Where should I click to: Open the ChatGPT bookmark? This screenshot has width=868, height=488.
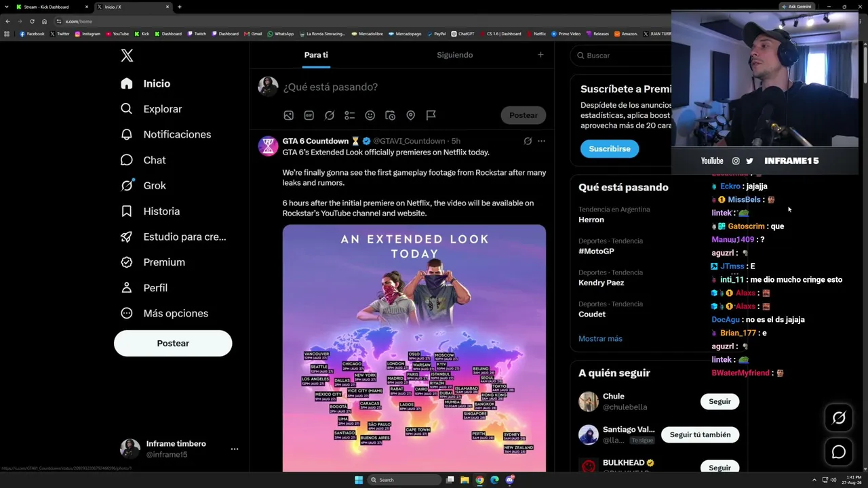pyautogui.click(x=462, y=34)
